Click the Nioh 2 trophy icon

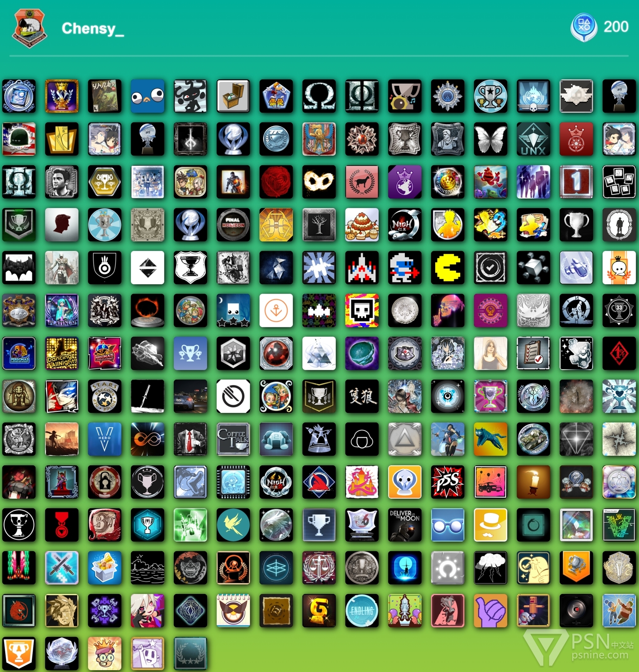tap(276, 482)
